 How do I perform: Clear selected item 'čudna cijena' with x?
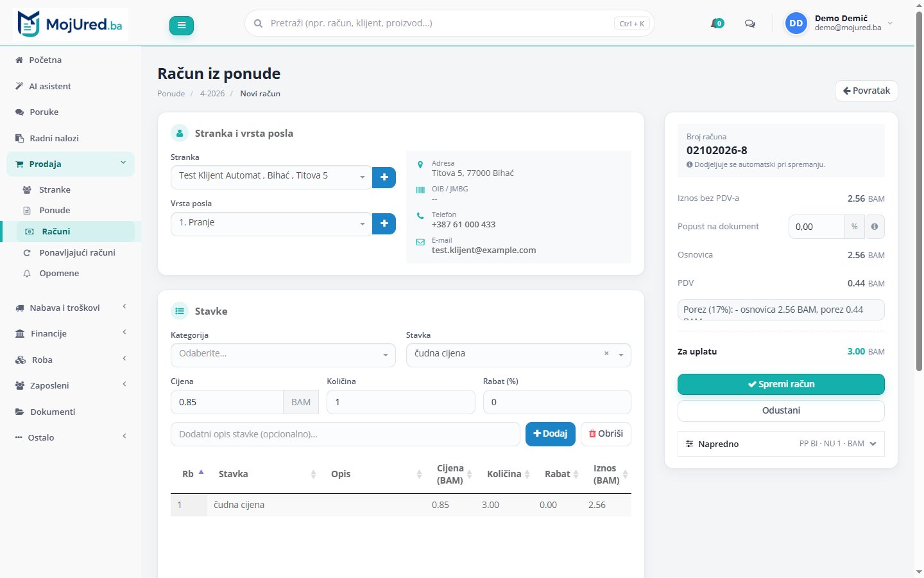(606, 354)
